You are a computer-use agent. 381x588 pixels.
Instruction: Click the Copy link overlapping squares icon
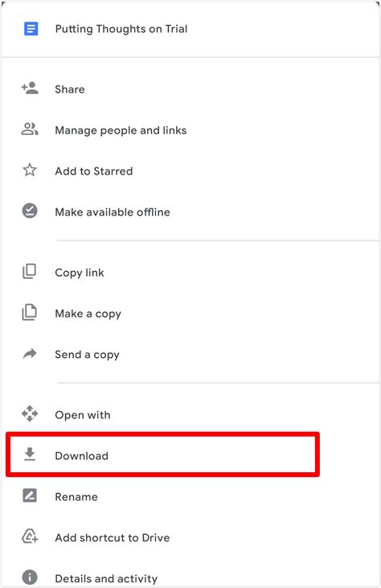click(30, 272)
